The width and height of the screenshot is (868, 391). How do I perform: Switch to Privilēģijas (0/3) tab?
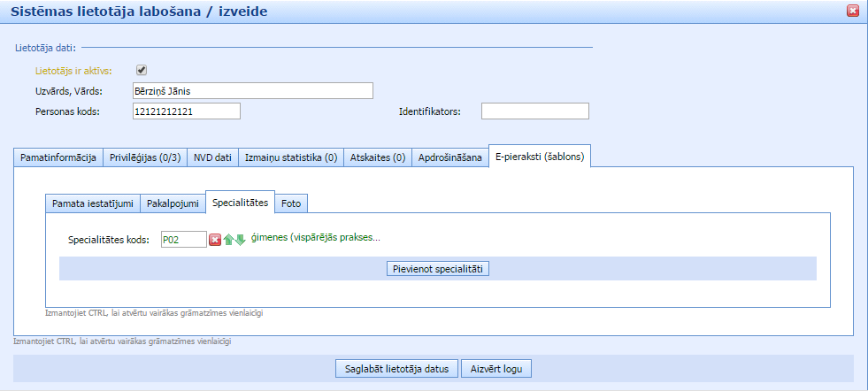145,157
